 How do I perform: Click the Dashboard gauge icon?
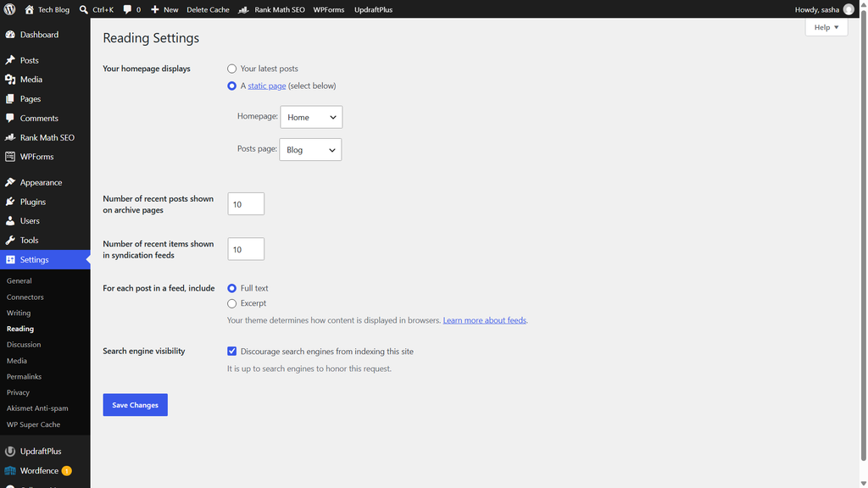10,34
